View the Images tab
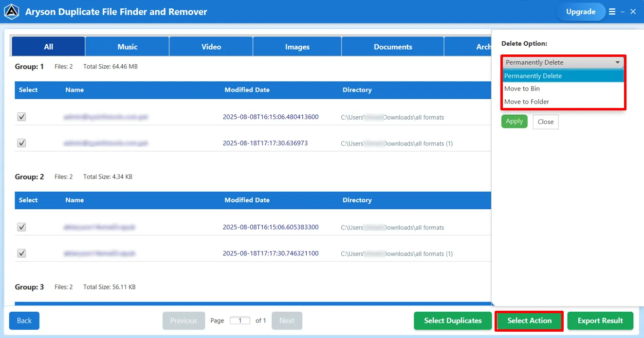This screenshot has height=338, width=644. pos(296,46)
